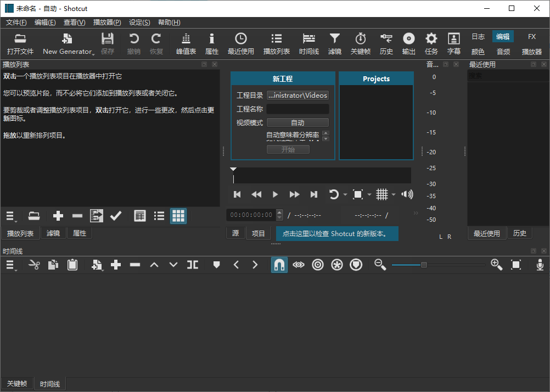Viewport: 550px width, 392px height.
Task: Click the 关键帧 stopwatch toolbar icon
Action: tap(361, 44)
